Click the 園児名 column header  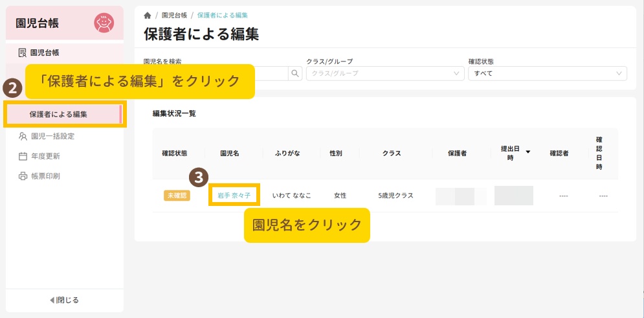(x=230, y=153)
